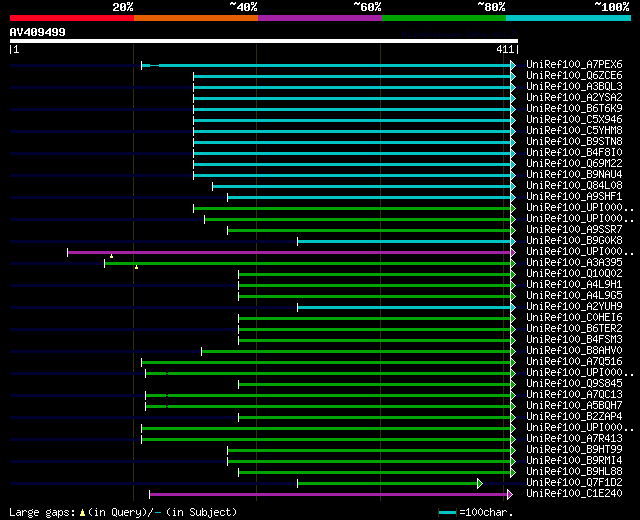Select hit label UniRef100_A7Q516

pyautogui.click(x=574, y=362)
